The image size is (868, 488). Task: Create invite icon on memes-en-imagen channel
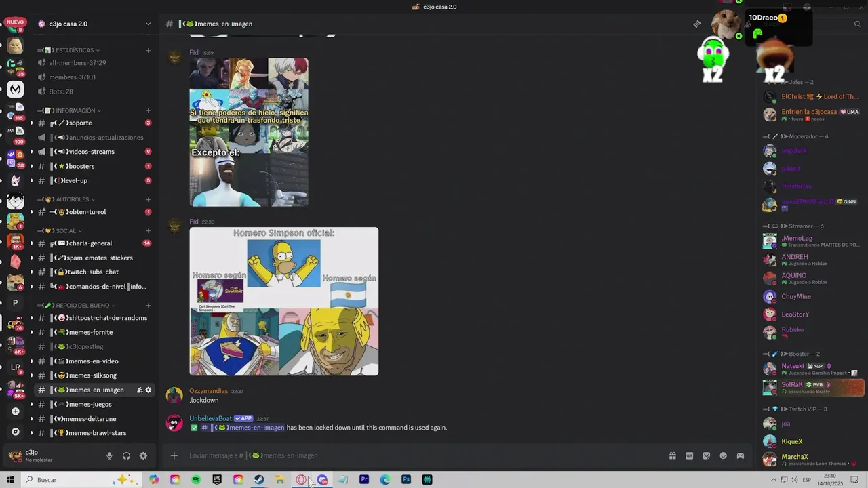tap(140, 390)
